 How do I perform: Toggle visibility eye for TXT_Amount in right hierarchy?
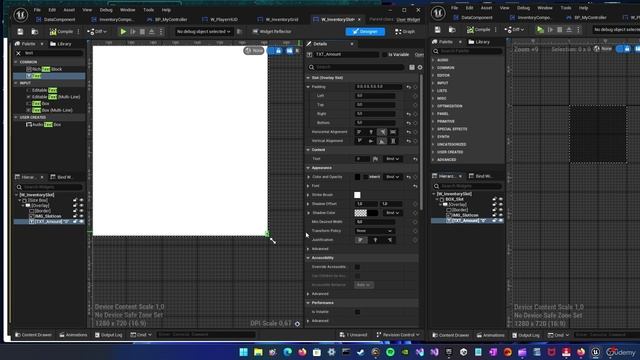click(501, 220)
